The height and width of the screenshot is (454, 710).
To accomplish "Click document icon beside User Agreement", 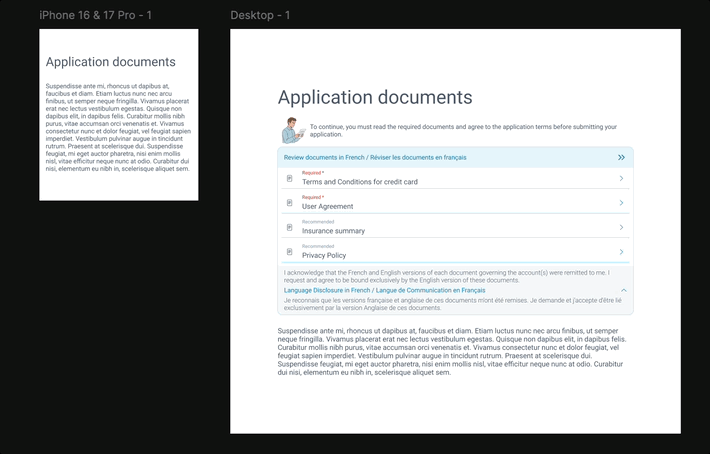I will click(289, 203).
